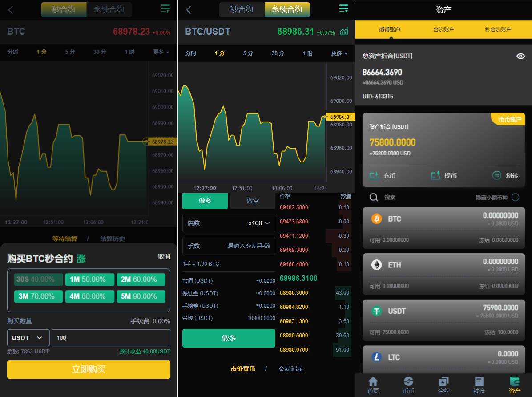The width and height of the screenshot is (532, 397).
Task: Open the 锁仓 lock-up icon in bottom bar
Action: pos(479,385)
